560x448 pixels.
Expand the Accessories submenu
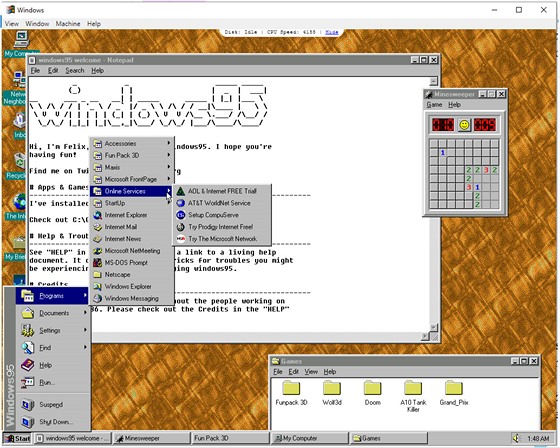(132, 144)
